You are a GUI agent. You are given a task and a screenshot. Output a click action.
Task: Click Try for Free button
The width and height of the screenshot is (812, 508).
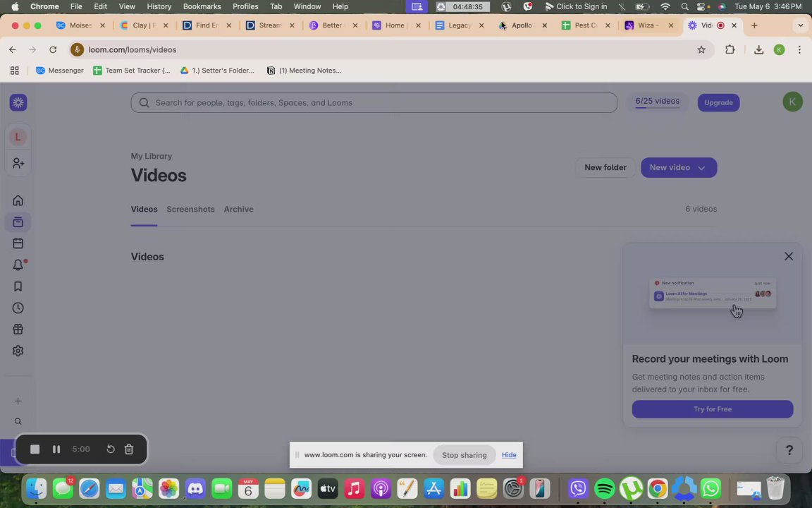point(713,409)
